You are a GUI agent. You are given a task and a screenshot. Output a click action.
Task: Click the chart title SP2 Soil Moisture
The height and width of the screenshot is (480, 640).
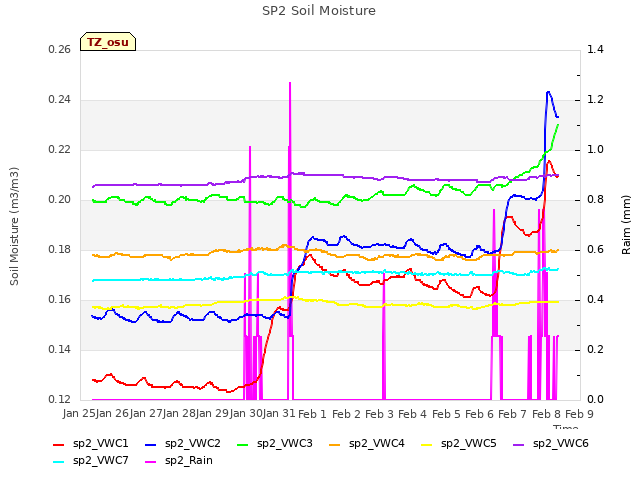[x=319, y=11]
